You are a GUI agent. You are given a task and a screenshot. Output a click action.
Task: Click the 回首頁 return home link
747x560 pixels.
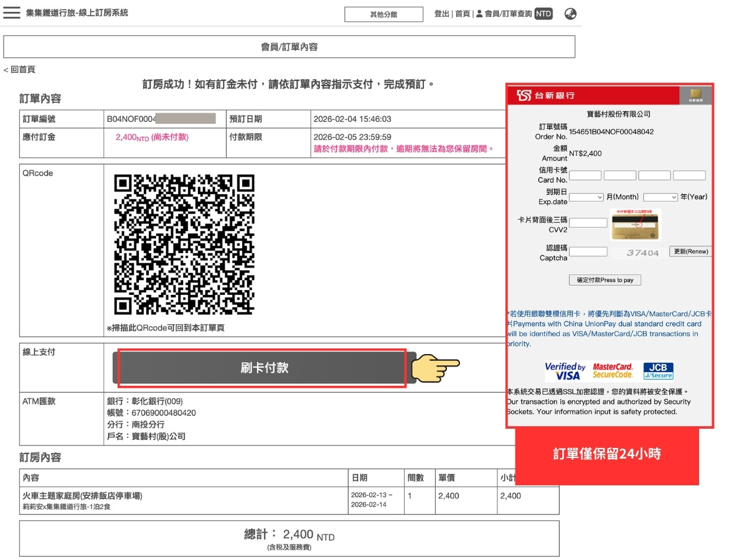[20, 70]
